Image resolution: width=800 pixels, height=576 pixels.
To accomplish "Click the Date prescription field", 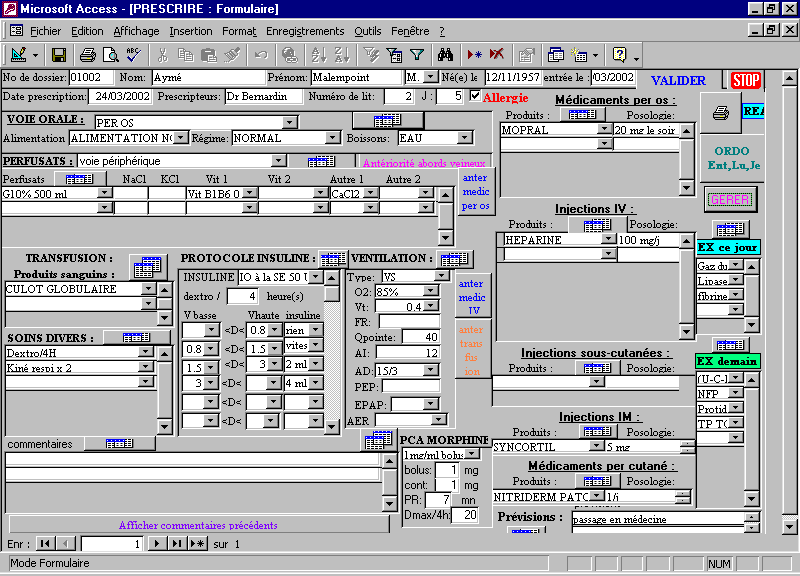I will coord(119,96).
